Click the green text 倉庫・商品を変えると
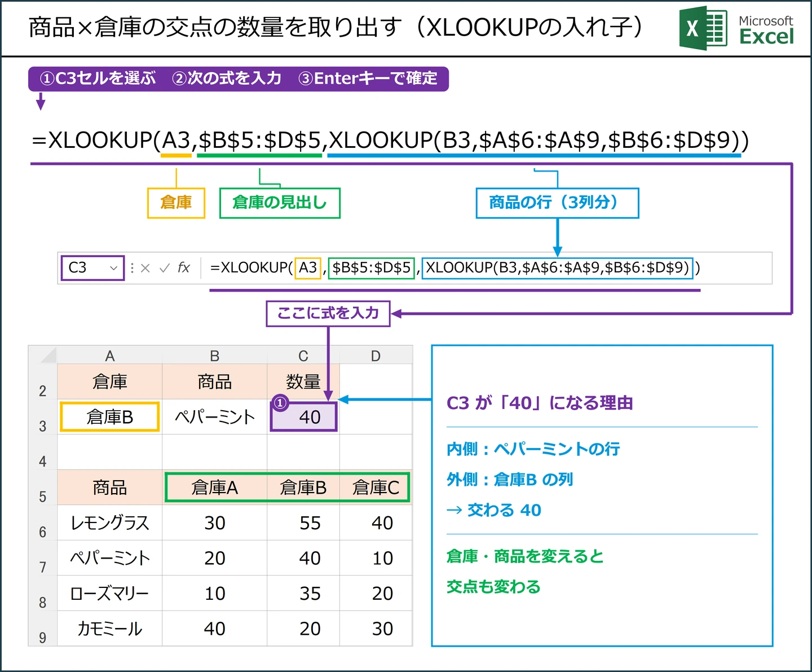The width and height of the screenshot is (812, 672). [x=525, y=557]
